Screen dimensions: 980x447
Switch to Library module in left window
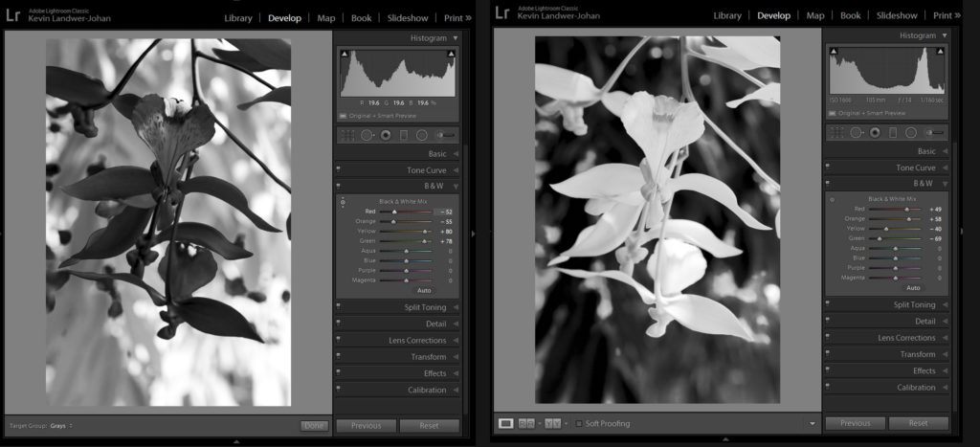click(x=238, y=17)
